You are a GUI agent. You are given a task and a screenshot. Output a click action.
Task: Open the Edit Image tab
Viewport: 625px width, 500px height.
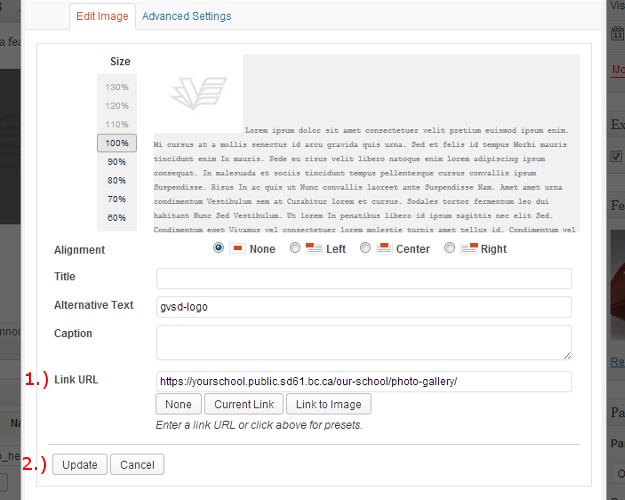[x=102, y=16]
